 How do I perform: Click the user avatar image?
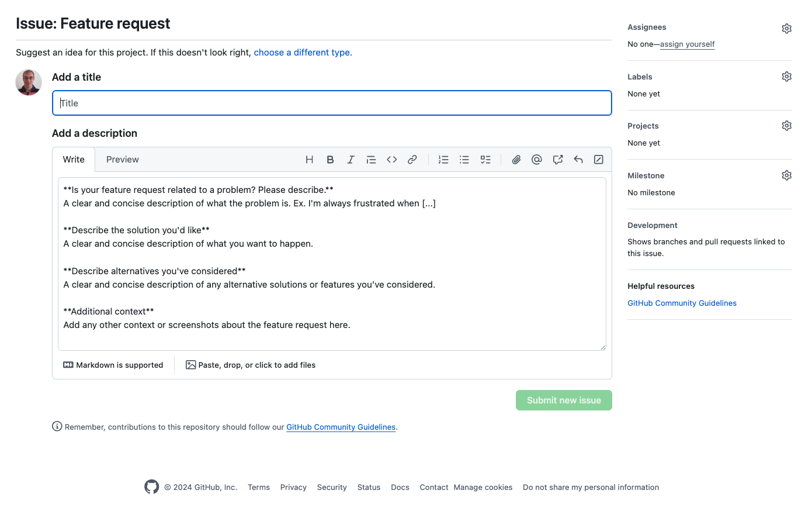tap(29, 82)
